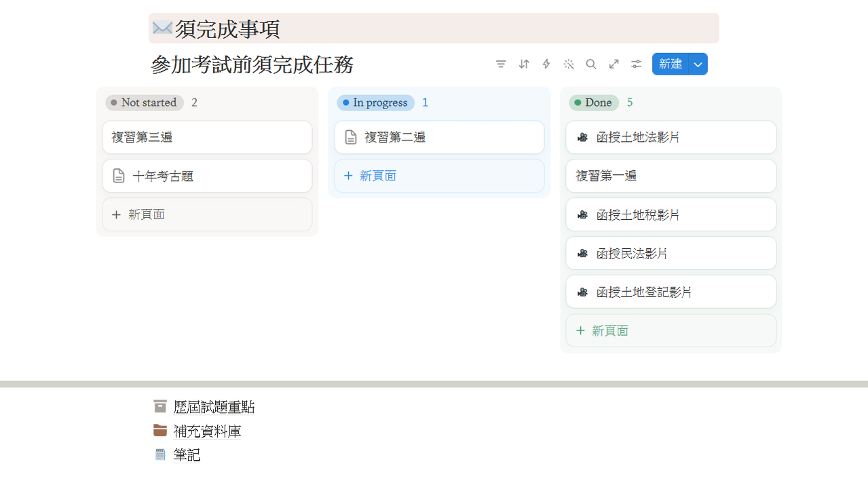Open the filter icon in board toolbar

[501, 64]
